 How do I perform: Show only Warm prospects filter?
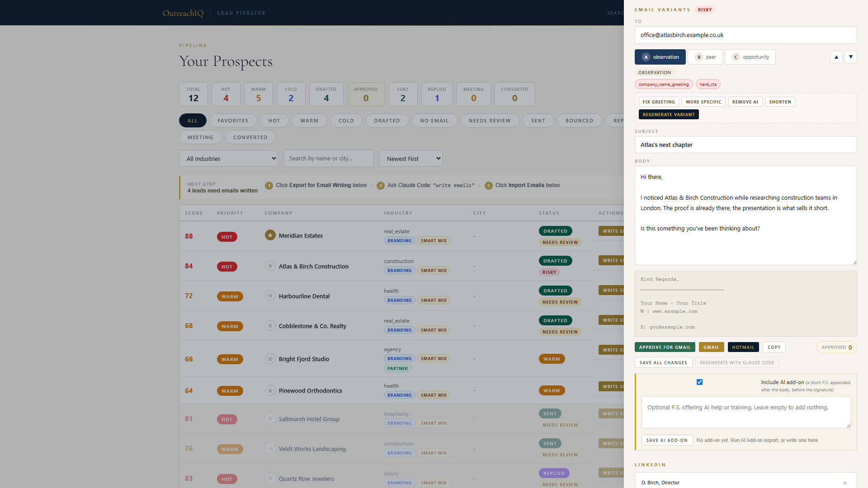click(309, 121)
